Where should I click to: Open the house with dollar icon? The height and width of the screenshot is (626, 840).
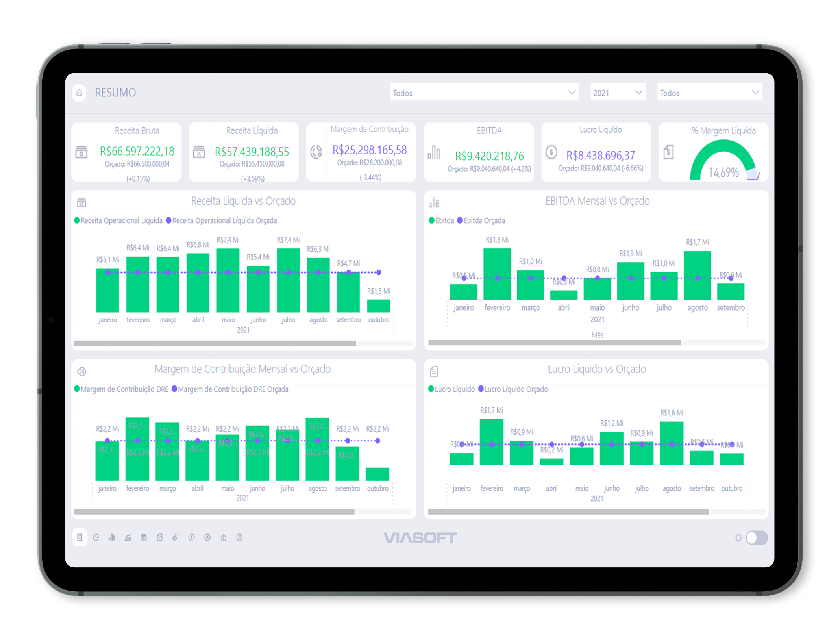[223, 537]
